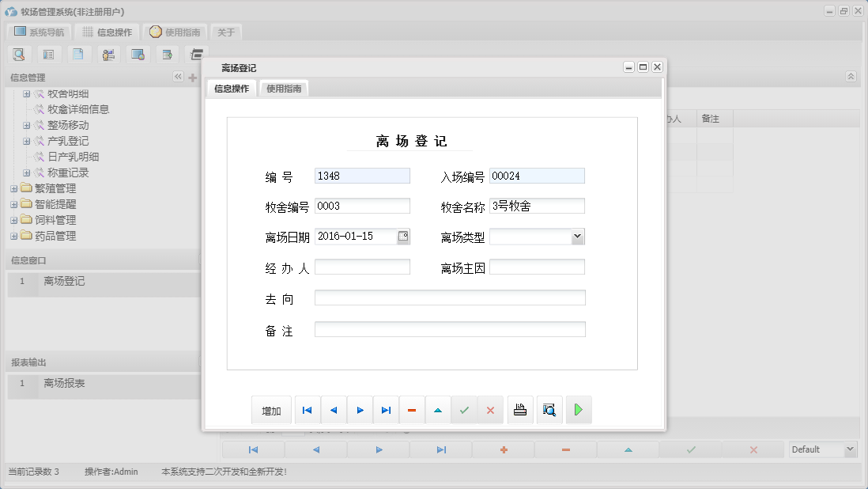The image size is (868, 489).
Task: Collapse the 信息管理 panel with the double chevron
Action: tap(178, 77)
